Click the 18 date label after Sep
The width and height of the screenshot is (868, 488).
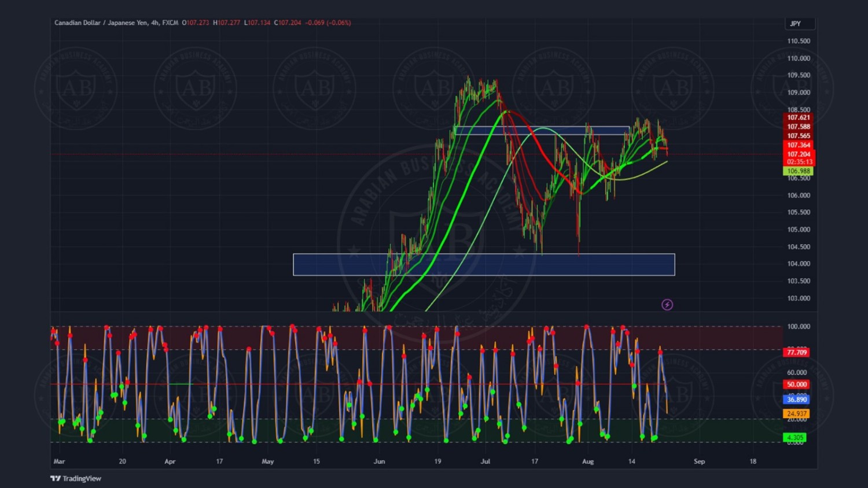point(753,461)
